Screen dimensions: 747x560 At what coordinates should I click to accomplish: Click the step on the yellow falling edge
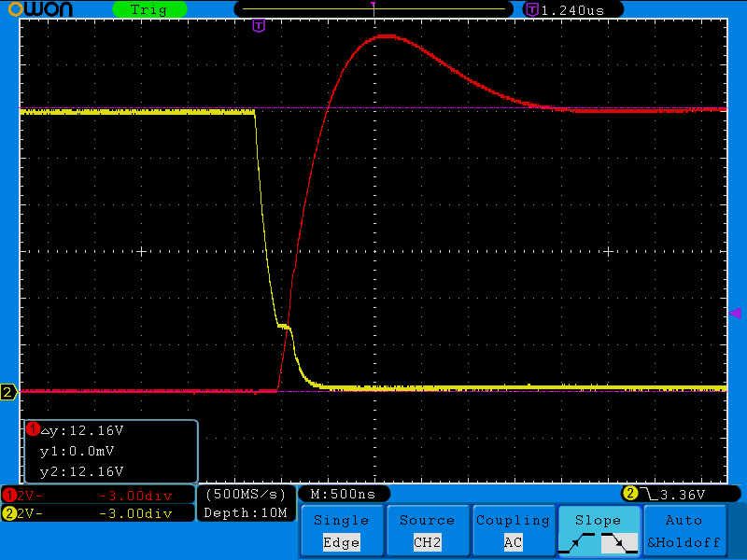click(284, 327)
